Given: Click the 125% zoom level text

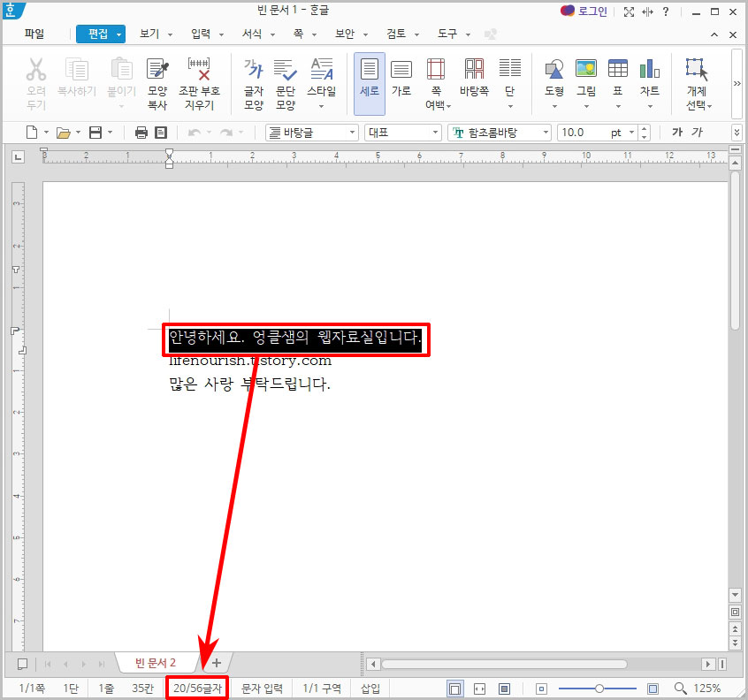Looking at the screenshot, I should tap(707, 689).
